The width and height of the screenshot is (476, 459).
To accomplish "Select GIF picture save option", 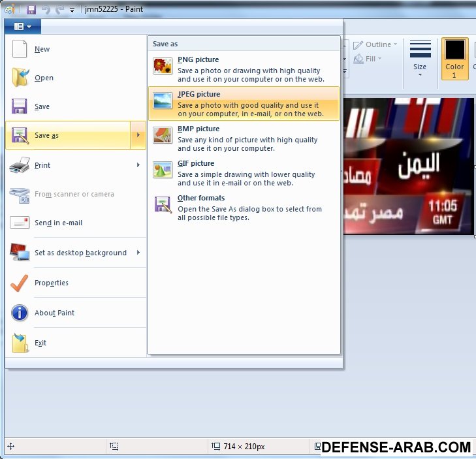I will click(243, 173).
